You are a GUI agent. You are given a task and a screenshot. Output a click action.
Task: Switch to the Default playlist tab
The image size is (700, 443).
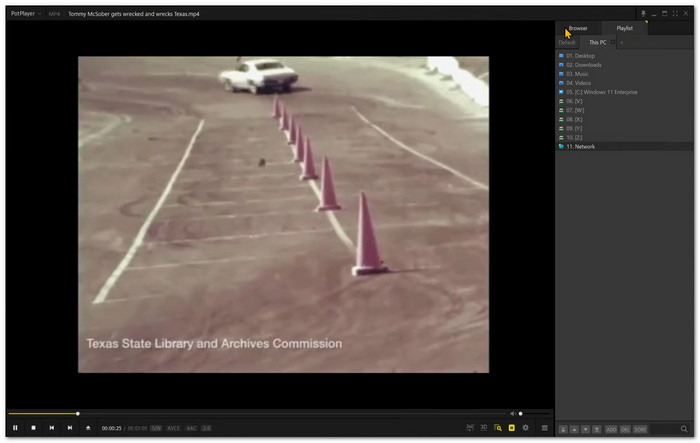[x=567, y=42]
